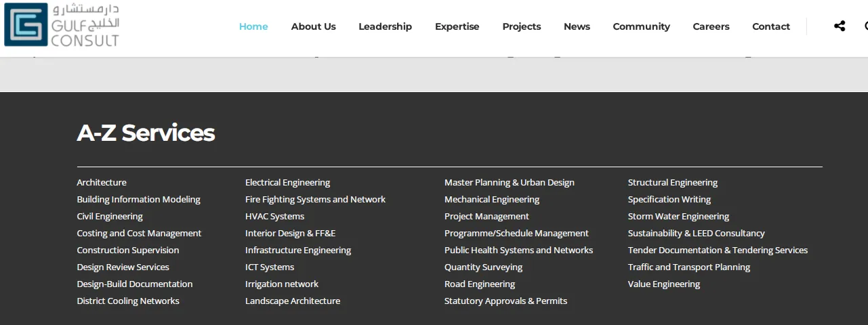Select the Landscape Architecture service

tap(293, 301)
